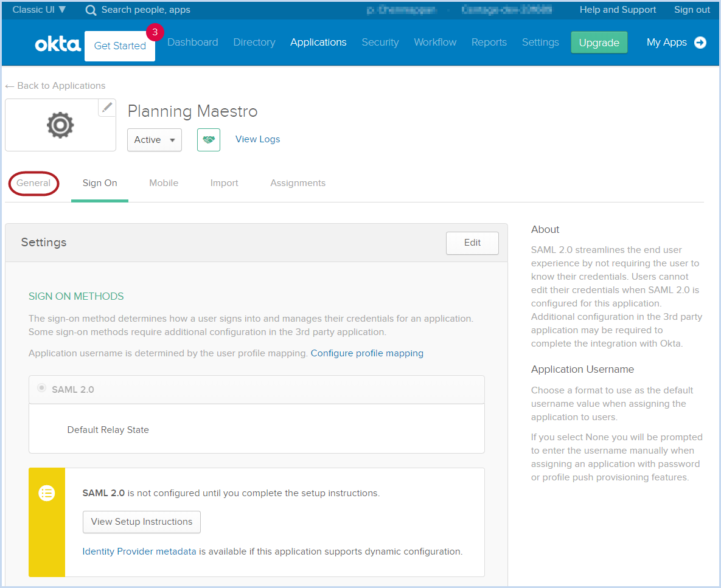Click the Application Username heading

tap(583, 369)
